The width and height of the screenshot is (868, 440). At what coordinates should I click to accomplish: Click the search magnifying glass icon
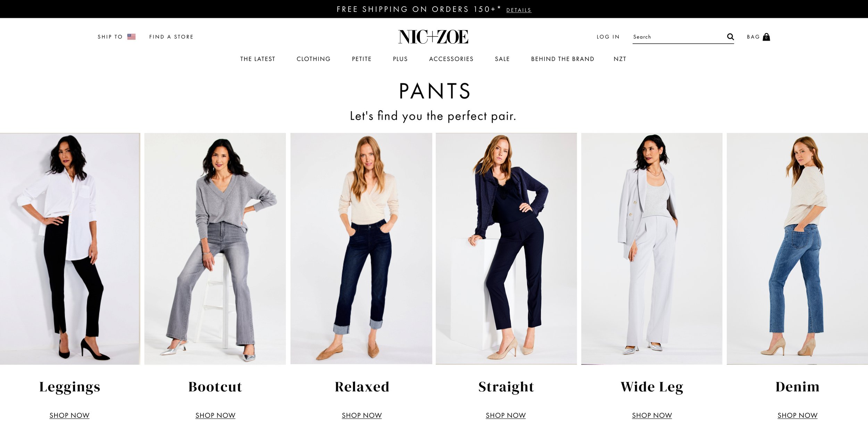coord(730,37)
